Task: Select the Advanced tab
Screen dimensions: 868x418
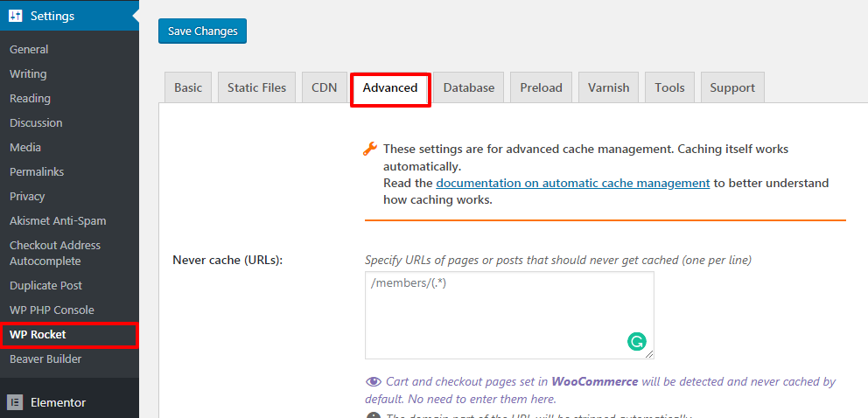Action: coord(390,87)
